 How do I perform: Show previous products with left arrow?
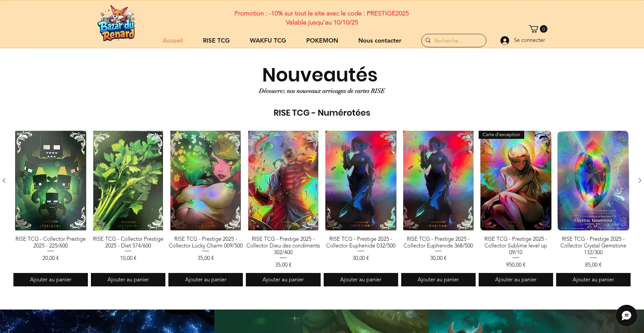(x=4, y=180)
